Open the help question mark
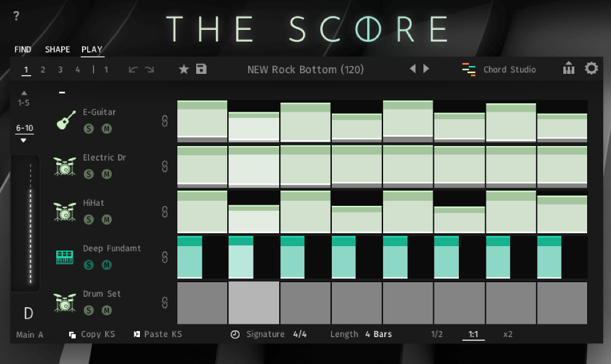 16,16
